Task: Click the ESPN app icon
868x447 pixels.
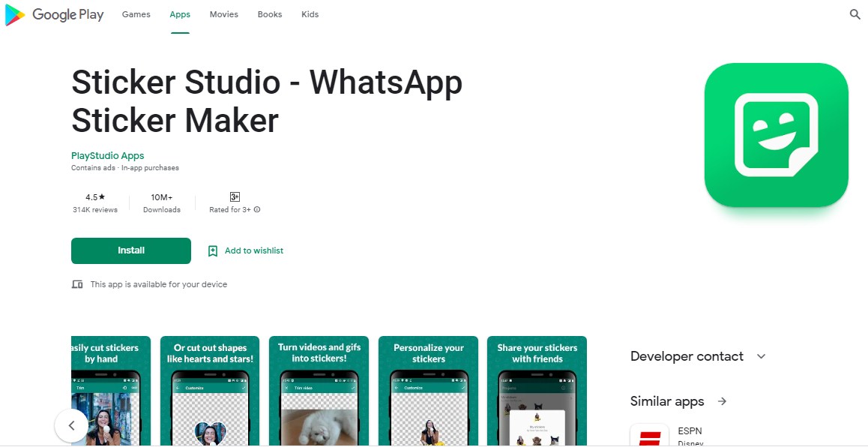Action: pos(649,435)
